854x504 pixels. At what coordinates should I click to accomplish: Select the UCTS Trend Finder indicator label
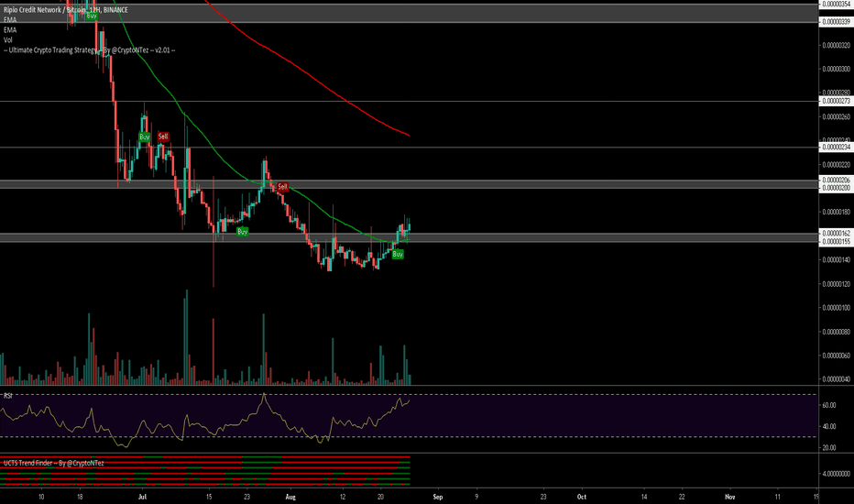click(53, 463)
